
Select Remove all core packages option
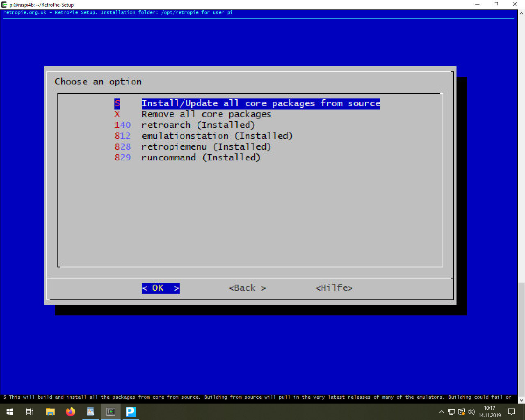(x=206, y=114)
